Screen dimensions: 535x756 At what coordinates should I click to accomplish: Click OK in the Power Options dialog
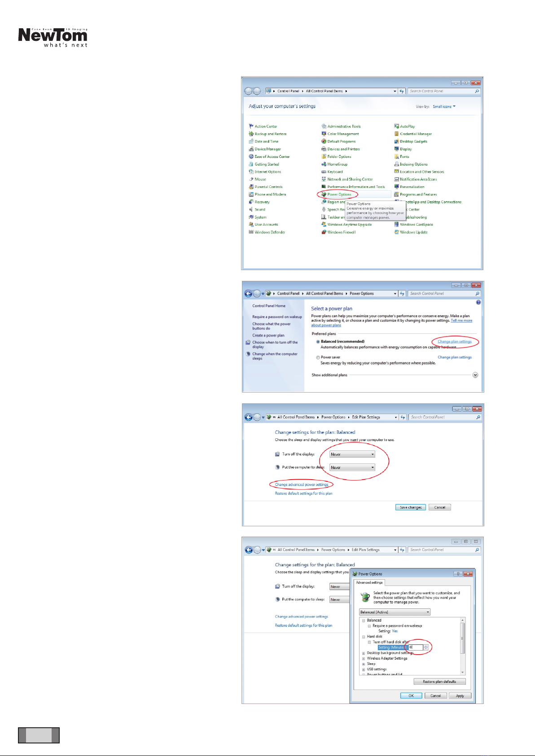click(x=411, y=696)
